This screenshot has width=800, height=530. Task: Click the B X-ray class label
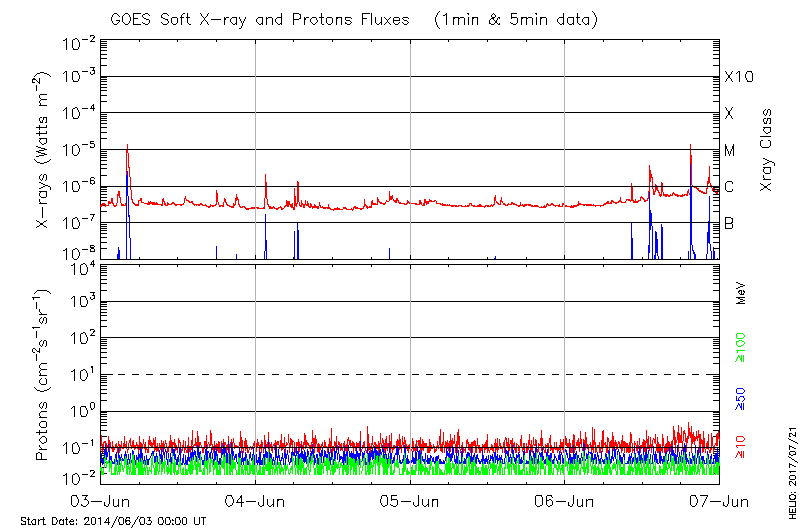[x=729, y=223]
